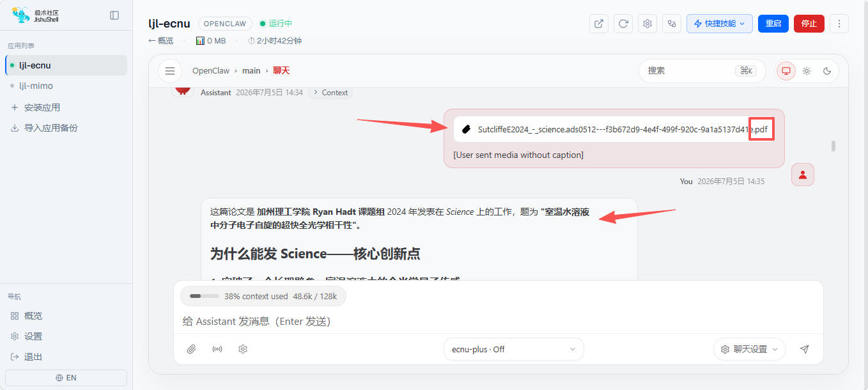Open 快捷技能 dropdown
868x390 pixels.
[720, 24]
